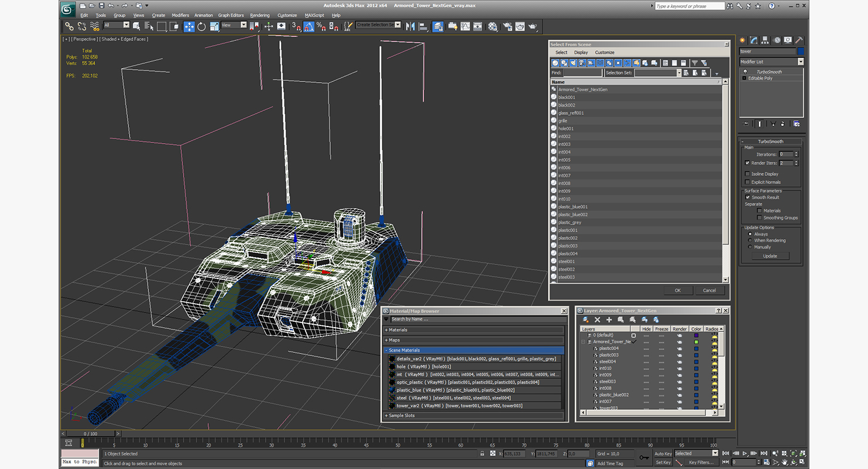The height and width of the screenshot is (469, 868).
Task: Open the Material Editor icon
Action: point(493,26)
